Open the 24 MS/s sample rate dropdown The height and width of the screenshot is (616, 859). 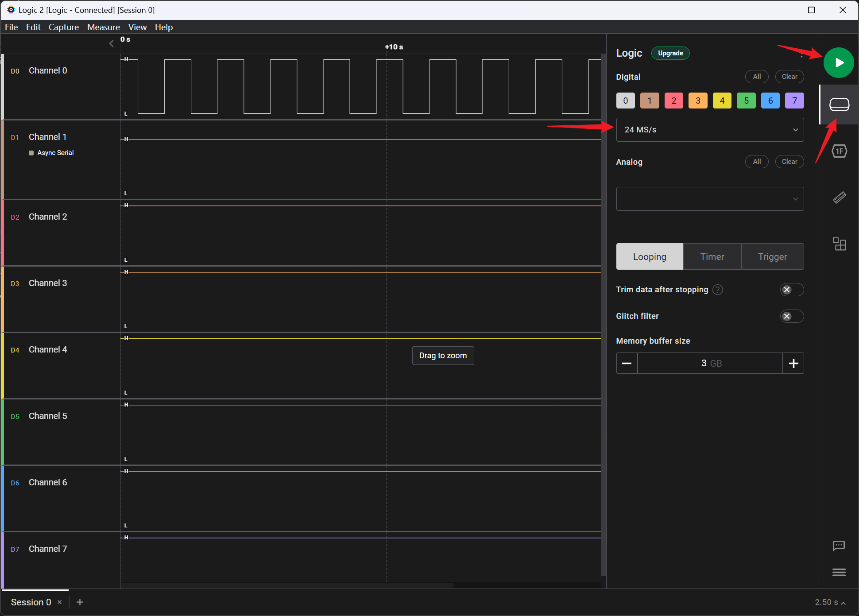coord(710,130)
